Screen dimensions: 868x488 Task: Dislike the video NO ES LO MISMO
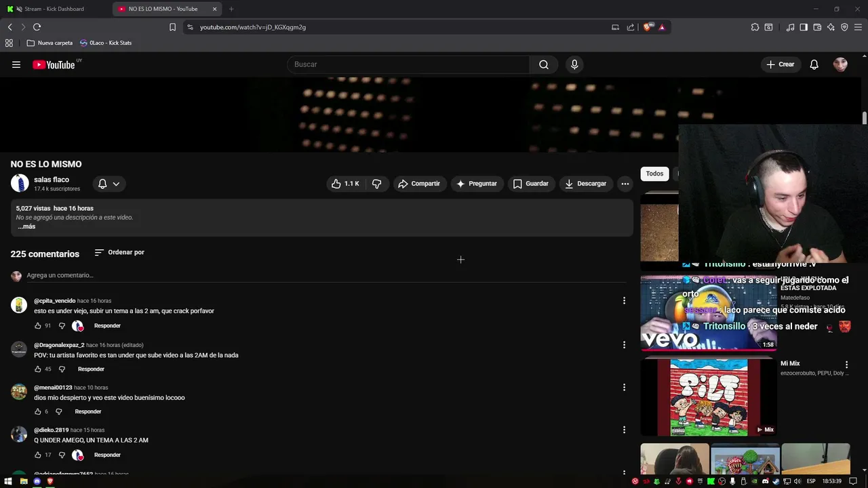click(x=376, y=184)
